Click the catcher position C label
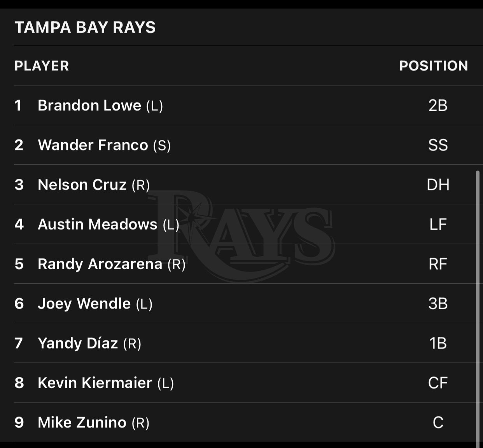 click(x=438, y=423)
